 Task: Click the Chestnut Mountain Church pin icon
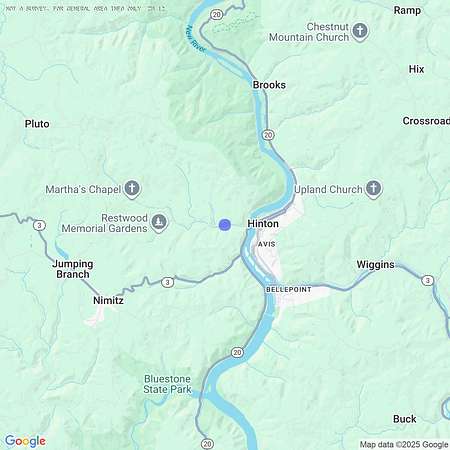360,31
